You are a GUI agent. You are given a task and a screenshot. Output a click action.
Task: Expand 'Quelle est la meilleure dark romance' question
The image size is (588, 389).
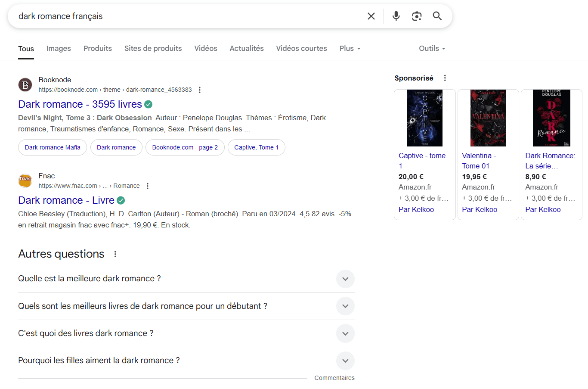point(345,279)
